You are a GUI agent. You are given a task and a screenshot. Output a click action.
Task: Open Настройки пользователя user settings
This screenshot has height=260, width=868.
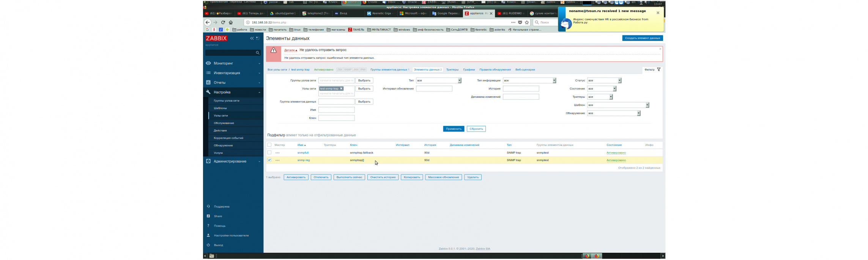point(231,235)
